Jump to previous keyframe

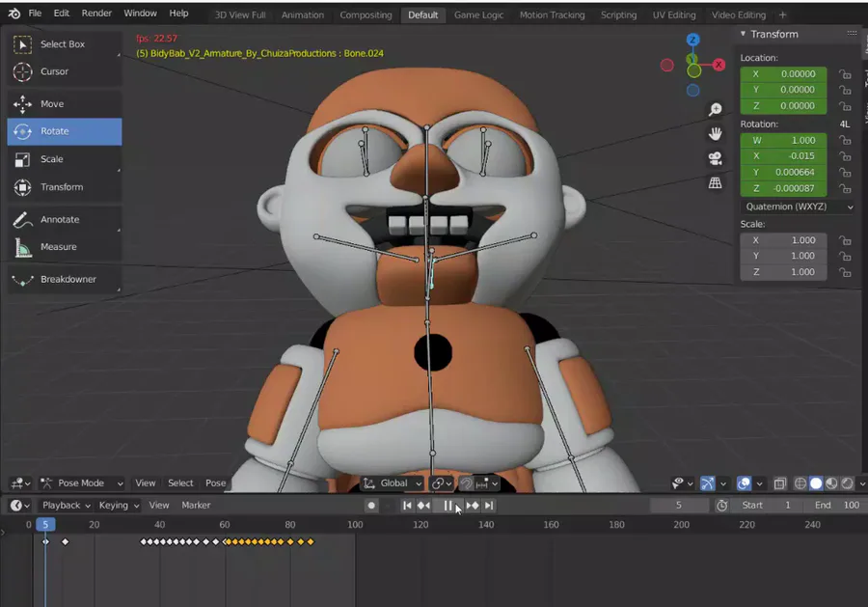[423, 506]
